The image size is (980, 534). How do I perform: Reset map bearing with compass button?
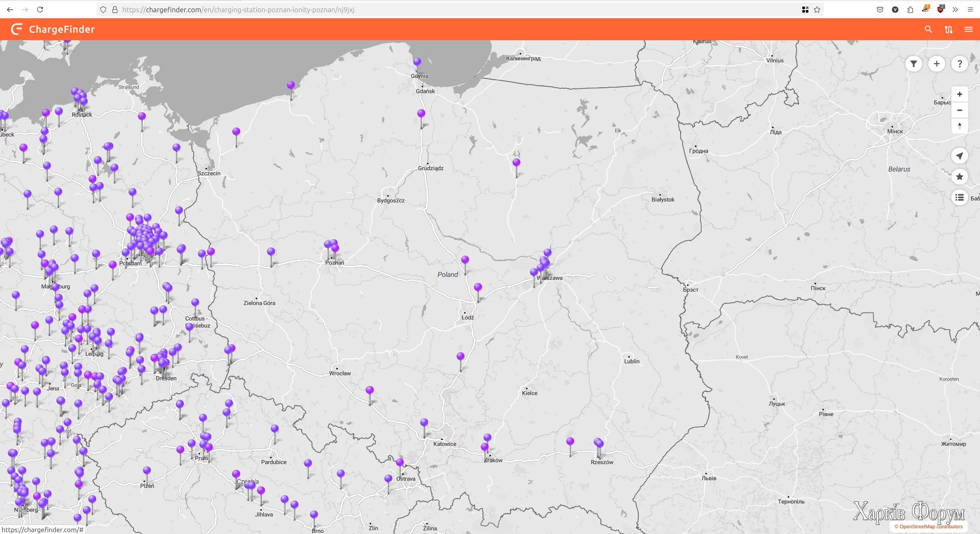tap(960, 126)
